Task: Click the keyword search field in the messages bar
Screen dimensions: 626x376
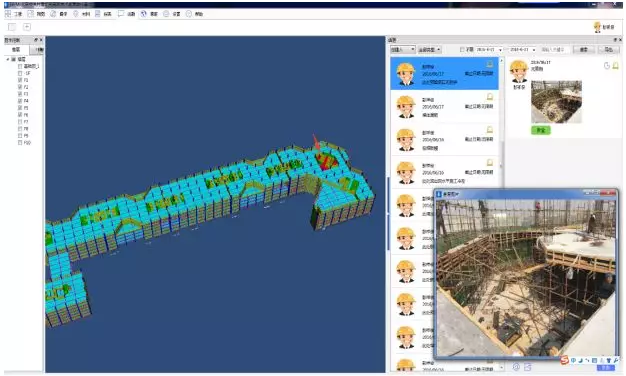Action: 554,49
